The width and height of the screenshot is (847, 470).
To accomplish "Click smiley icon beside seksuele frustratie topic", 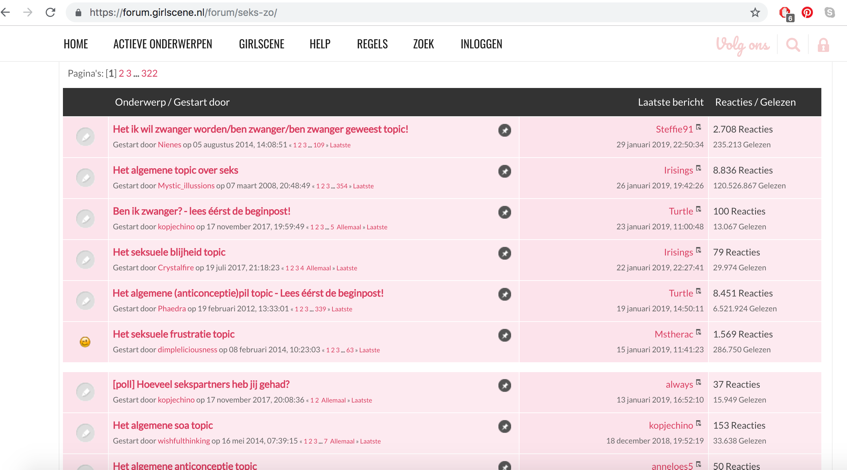I will tap(85, 342).
